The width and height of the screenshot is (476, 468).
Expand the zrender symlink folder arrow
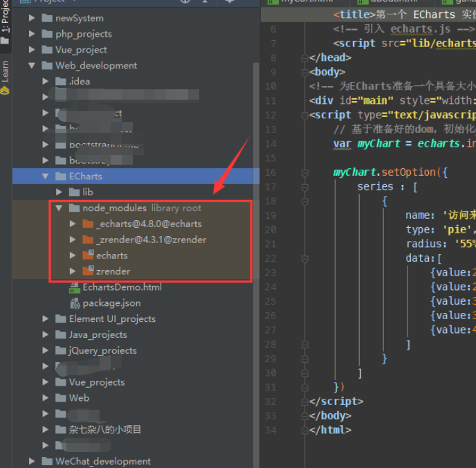[73, 271]
